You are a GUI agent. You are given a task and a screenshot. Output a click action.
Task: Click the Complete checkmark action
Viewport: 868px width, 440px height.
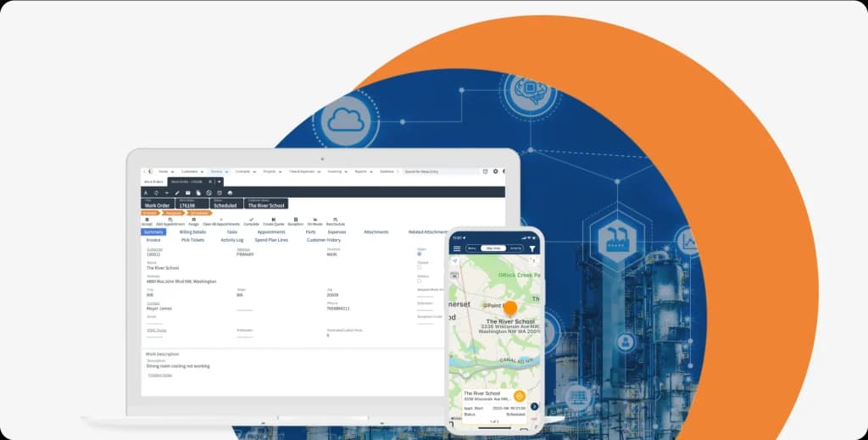pyautogui.click(x=251, y=220)
